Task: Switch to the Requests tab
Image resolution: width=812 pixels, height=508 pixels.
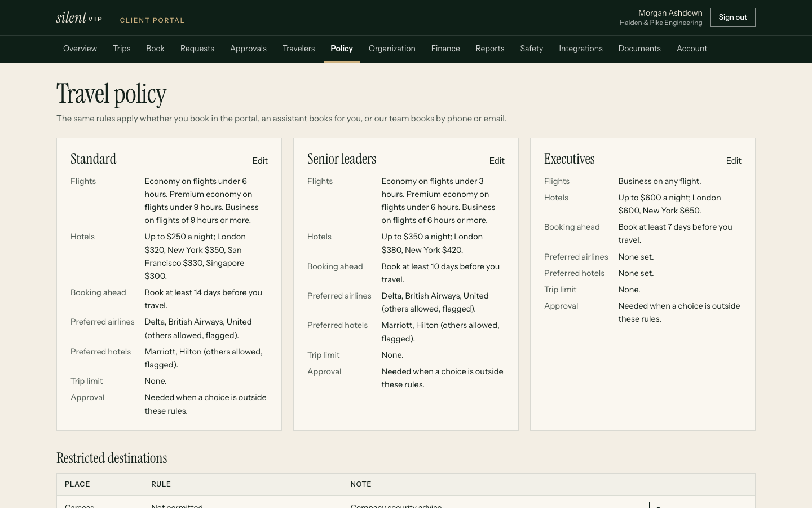Action: click(197, 49)
